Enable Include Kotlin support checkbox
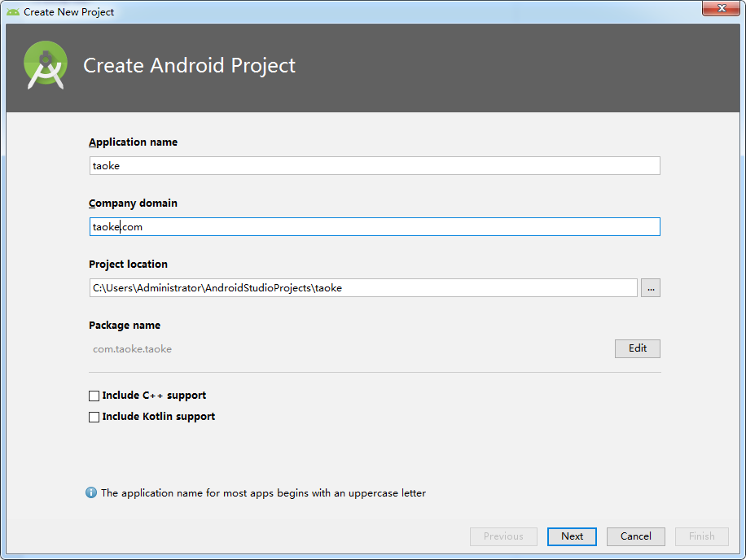Screen dimensions: 746x560 [94, 417]
